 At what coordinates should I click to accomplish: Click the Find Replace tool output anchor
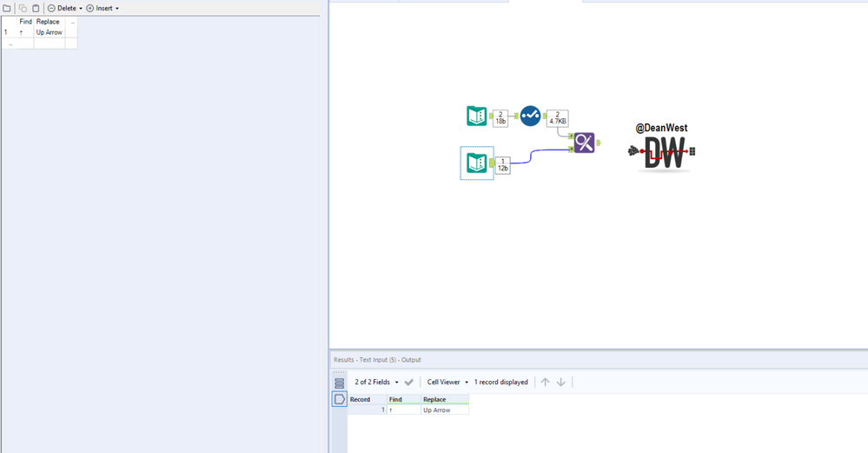click(x=598, y=143)
